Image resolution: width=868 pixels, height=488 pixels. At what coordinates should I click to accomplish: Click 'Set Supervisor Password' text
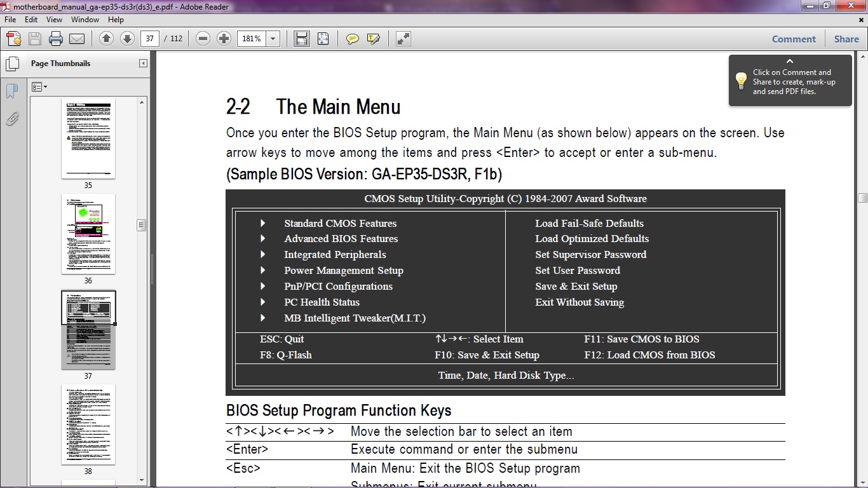[x=591, y=255]
